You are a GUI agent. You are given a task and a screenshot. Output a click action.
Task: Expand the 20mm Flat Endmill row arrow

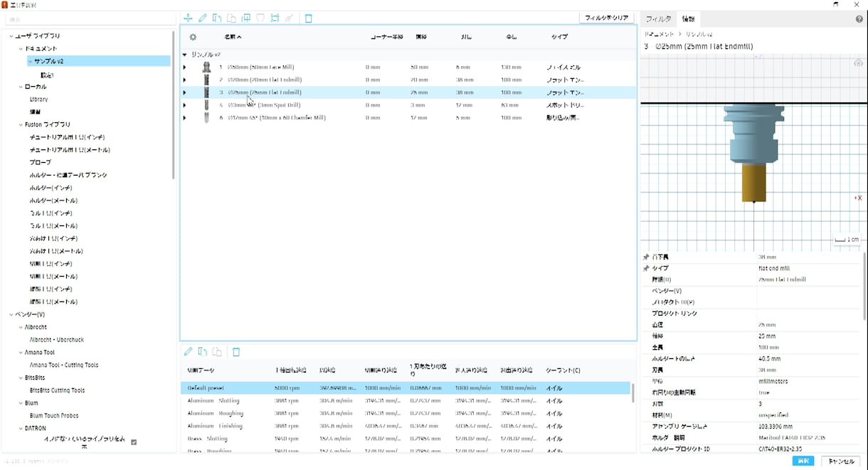(184, 80)
